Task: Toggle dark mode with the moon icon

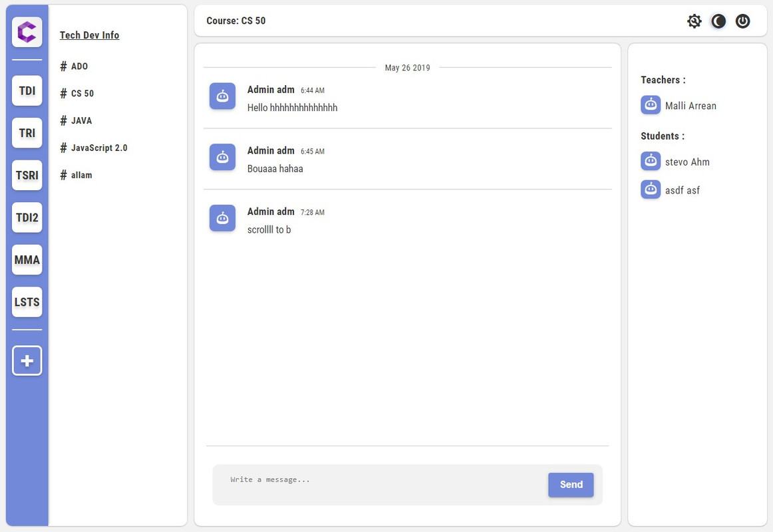Action: (x=718, y=21)
